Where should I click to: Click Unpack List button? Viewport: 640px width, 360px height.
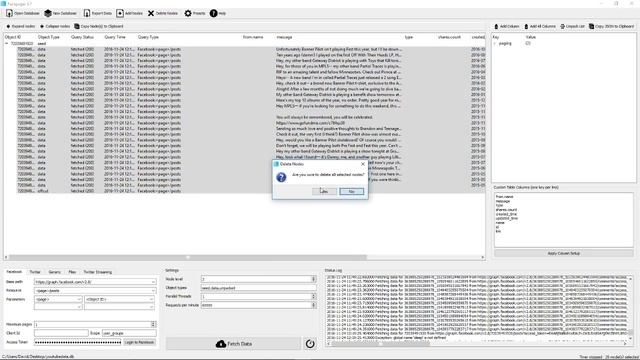(x=572, y=26)
